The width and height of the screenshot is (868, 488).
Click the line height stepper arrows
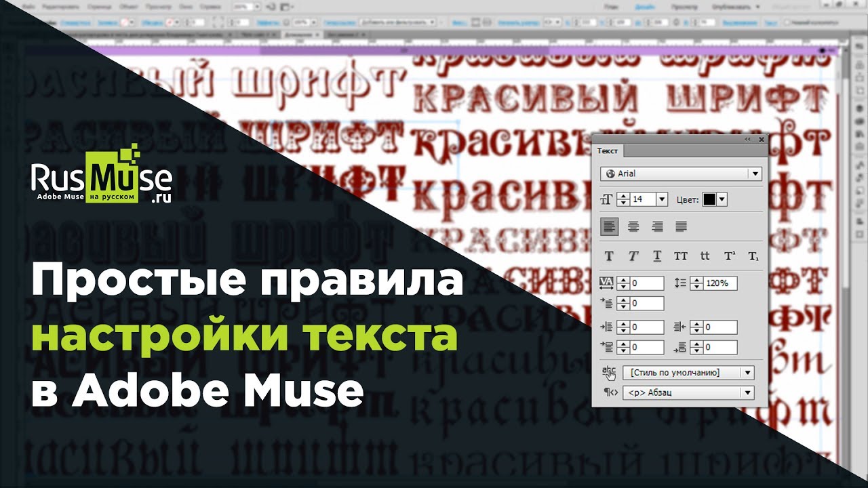pyautogui.click(x=696, y=283)
